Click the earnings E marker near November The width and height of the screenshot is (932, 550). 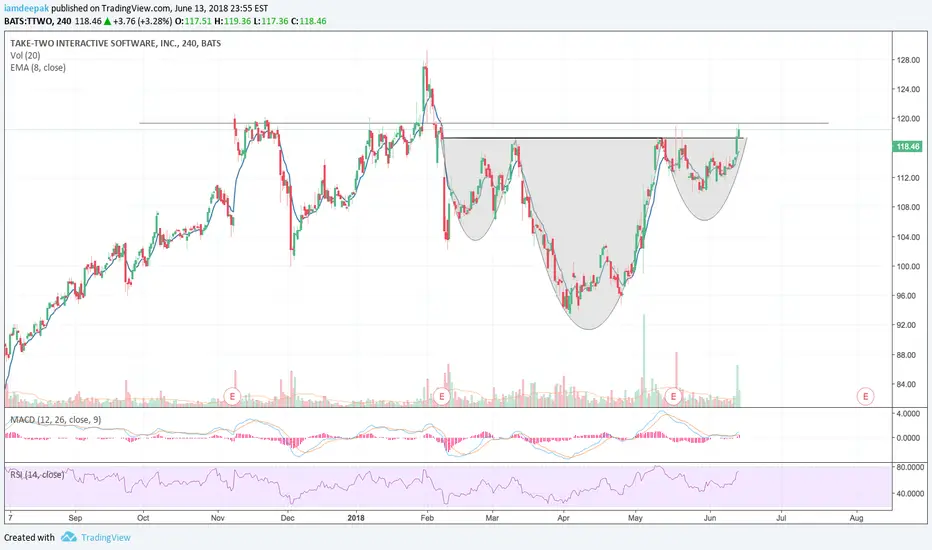[232, 396]
